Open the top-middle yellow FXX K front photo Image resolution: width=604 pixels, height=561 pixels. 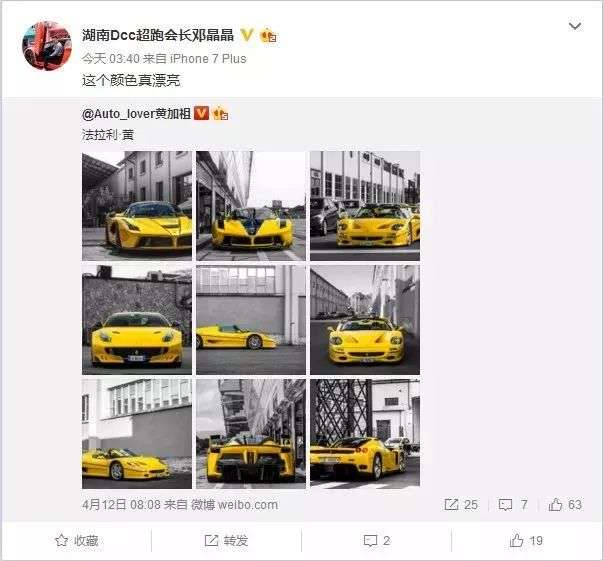(251, 206)
